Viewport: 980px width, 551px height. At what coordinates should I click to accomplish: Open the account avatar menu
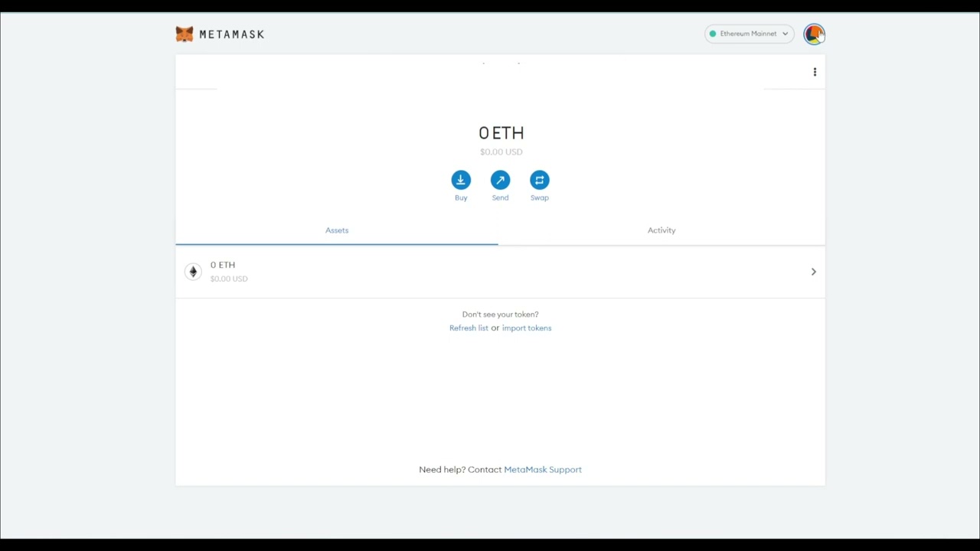coord(814,34)
